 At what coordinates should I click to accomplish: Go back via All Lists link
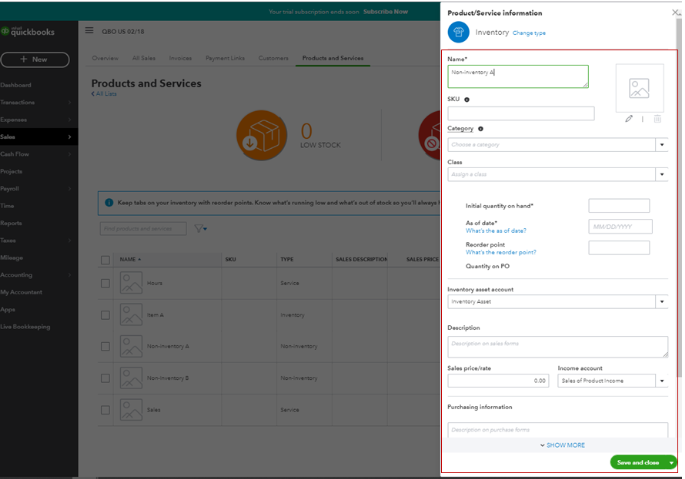point(104,94)
